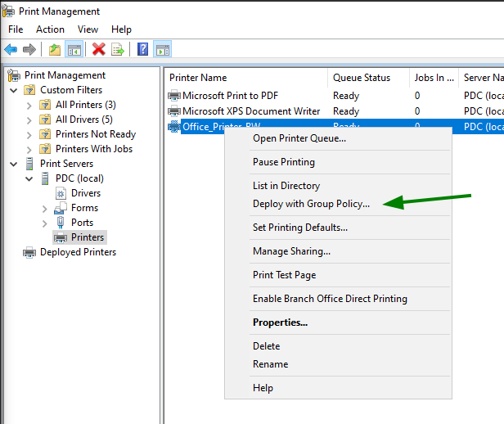Image resolution: width=504 pixels, height=424 pixels.
Task: Click the Printers With Jobs filter icon
Action: click(45, 149)
